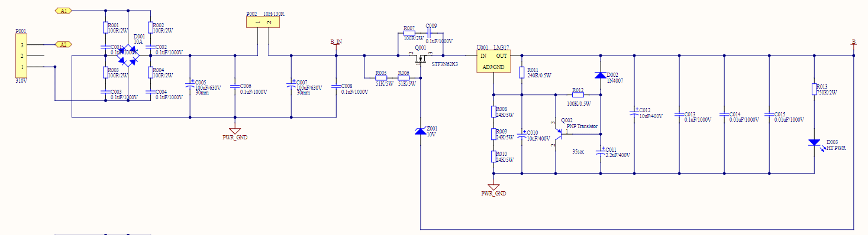Select resistor R006 symbol
This screenshot has height=235, width=868.
coord(404,78)
